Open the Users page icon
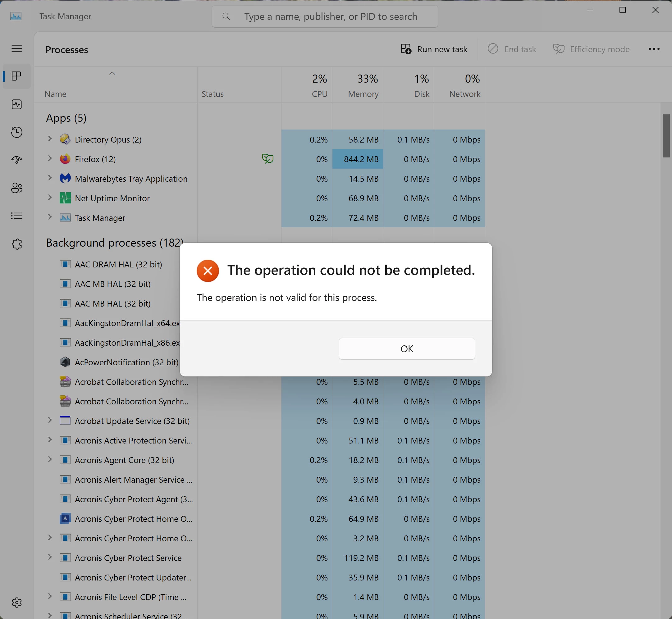 [x=17, y=188]
